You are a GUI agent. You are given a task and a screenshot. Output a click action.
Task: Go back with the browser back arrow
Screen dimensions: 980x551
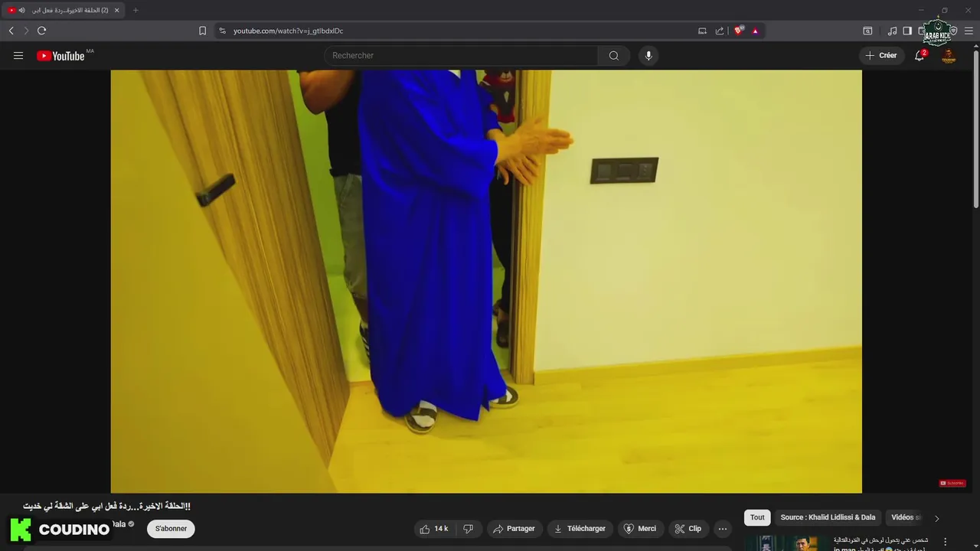[11, 31]
